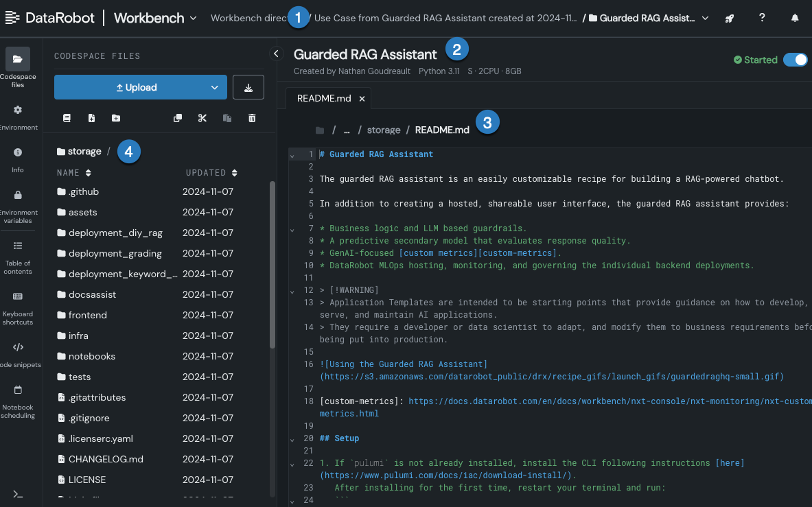812x507 pixels.
Task: Open the Upload button dropdown arrow
Action: pyautogui.click(x=216, y=87)
